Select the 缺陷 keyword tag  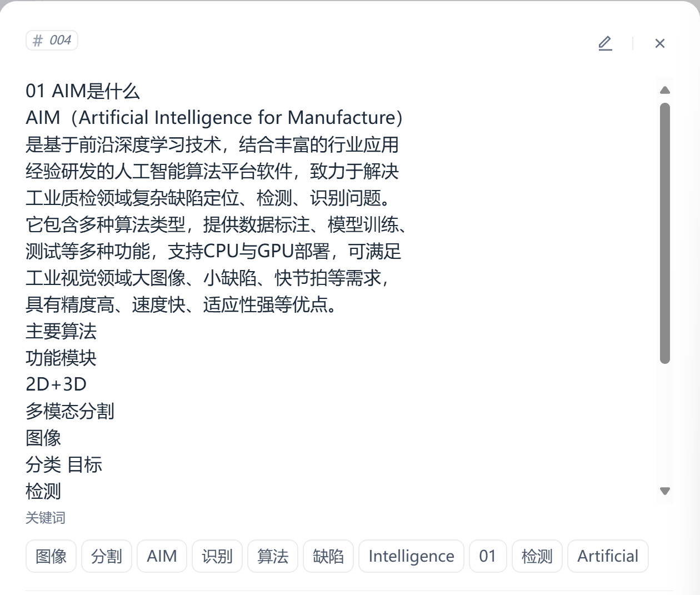(x=328, y=556)
